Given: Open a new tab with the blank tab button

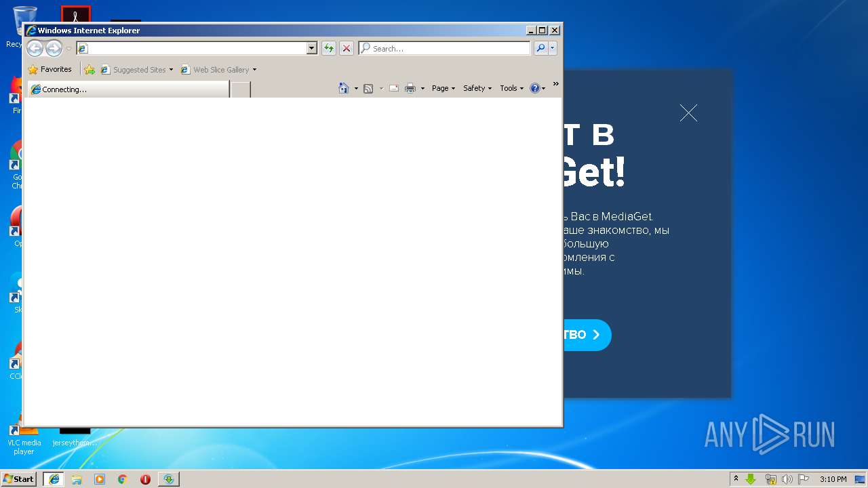Looking at the screenshot, I should click(241, 89).
